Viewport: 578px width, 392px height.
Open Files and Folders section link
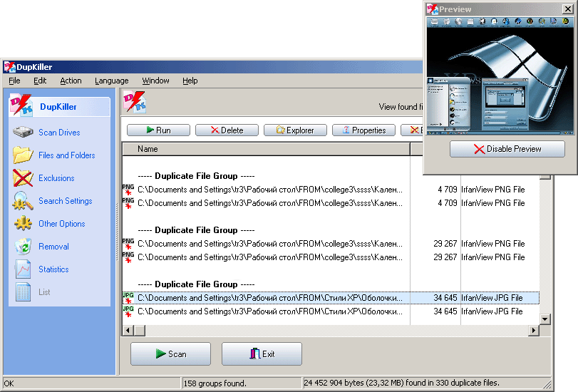click(67, 155)
